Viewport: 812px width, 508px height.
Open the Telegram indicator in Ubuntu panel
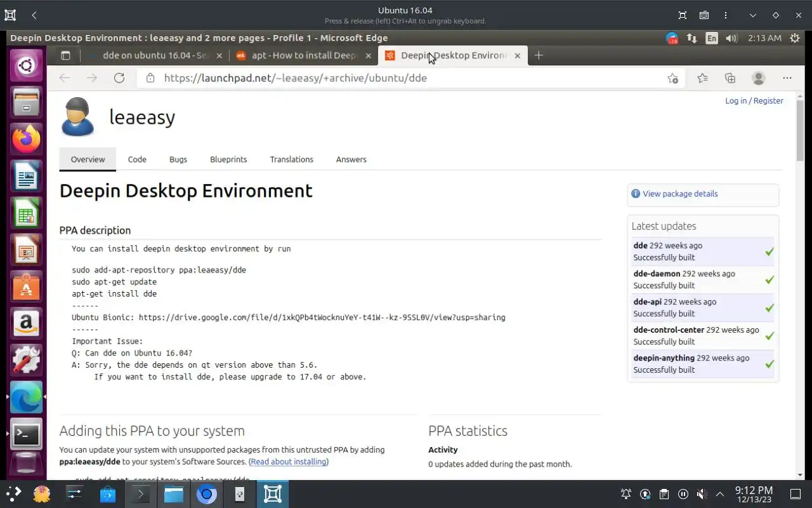pyautogui.click(x=672, y=38)
